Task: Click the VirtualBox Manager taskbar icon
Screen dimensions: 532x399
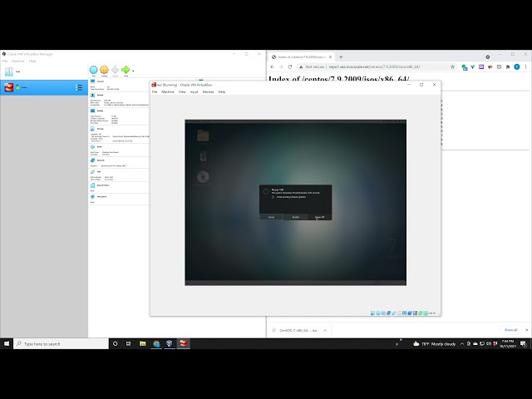Action: coord(170,343)
